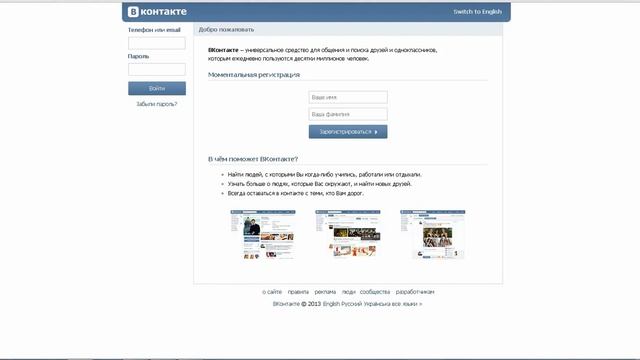
Task: Click the В чём поможет ВКонтакте? heading
Action: point(253,159)
